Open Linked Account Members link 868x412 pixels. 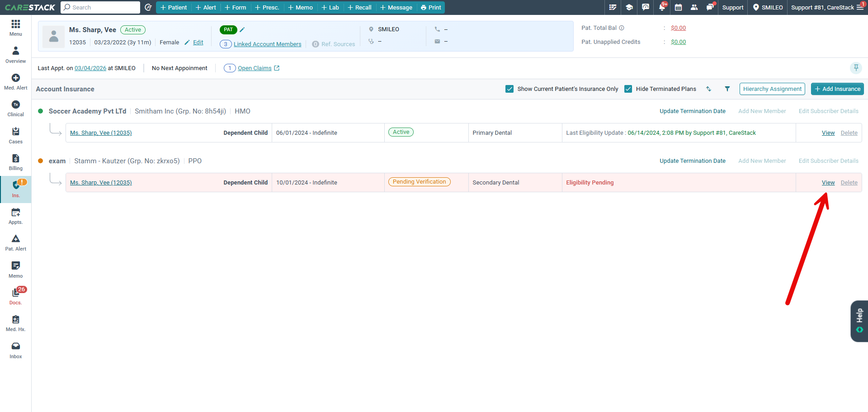(267, 44)
